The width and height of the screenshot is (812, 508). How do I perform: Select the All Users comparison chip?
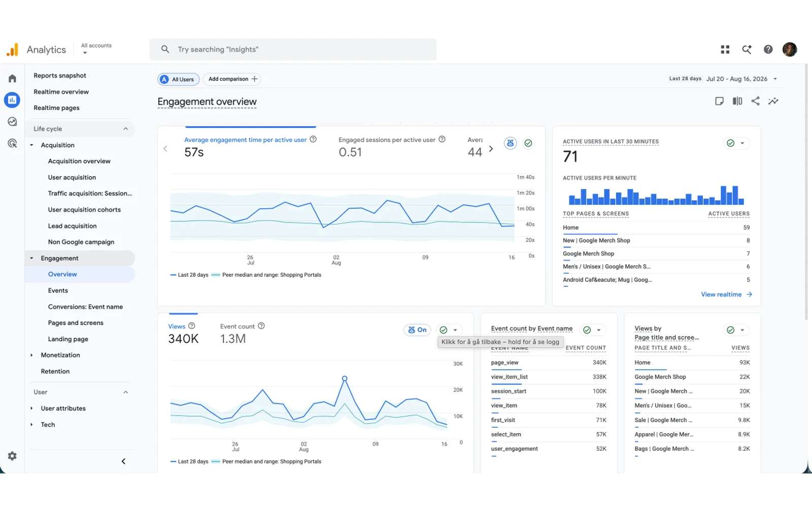pyautogui.click(x=178, y=79)
